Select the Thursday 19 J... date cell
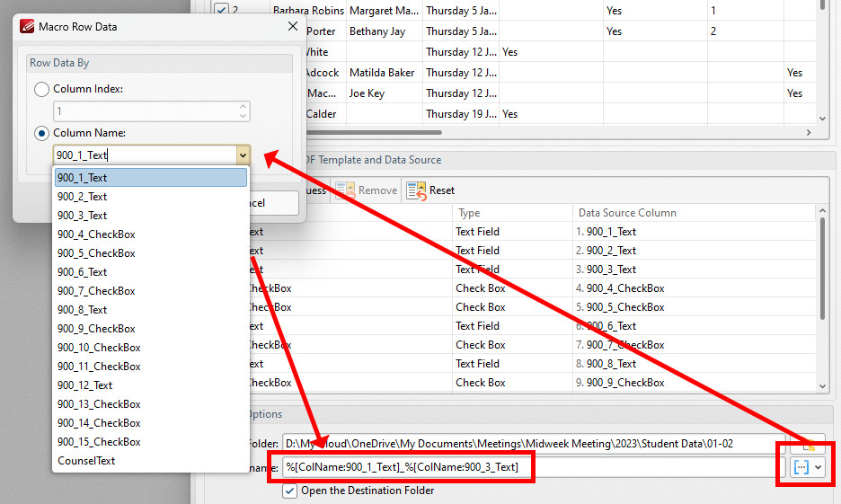The image size is (841, 504). point(461,114)
